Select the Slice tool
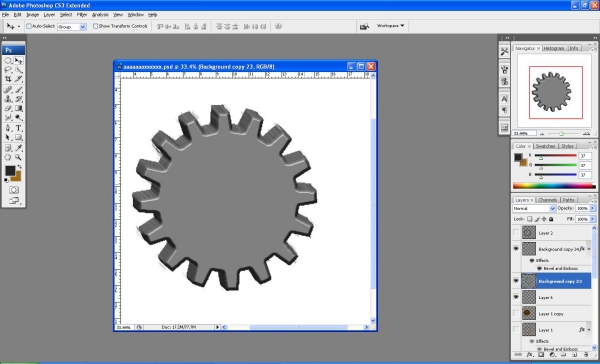Screen dimensions: 600x364 click(18, 79)
